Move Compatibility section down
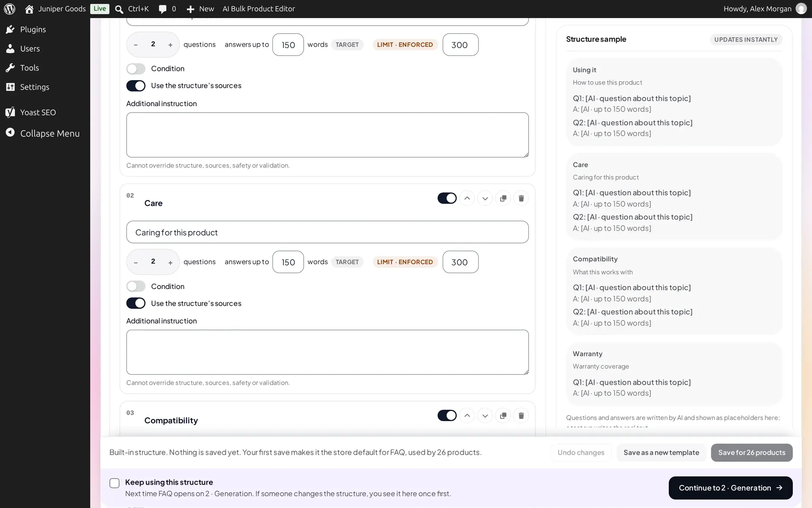Screen dimensions: 812x508 (485, 416)
